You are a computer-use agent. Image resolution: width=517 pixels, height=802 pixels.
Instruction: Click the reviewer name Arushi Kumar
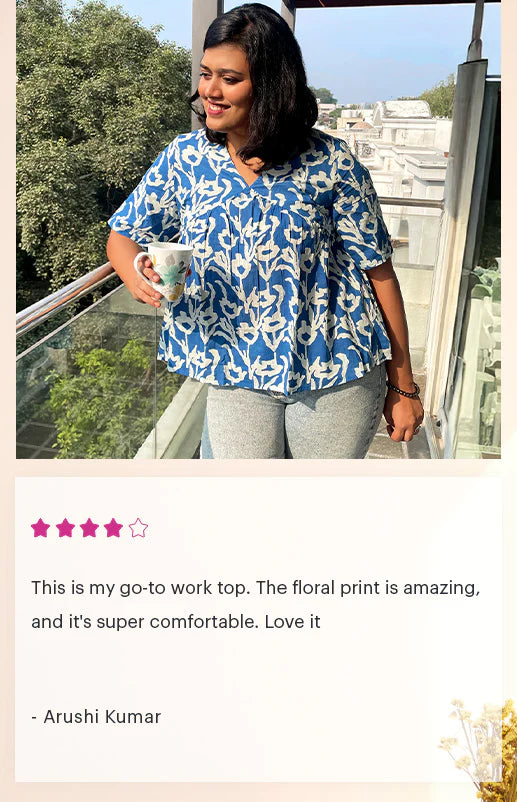(102, 717)
